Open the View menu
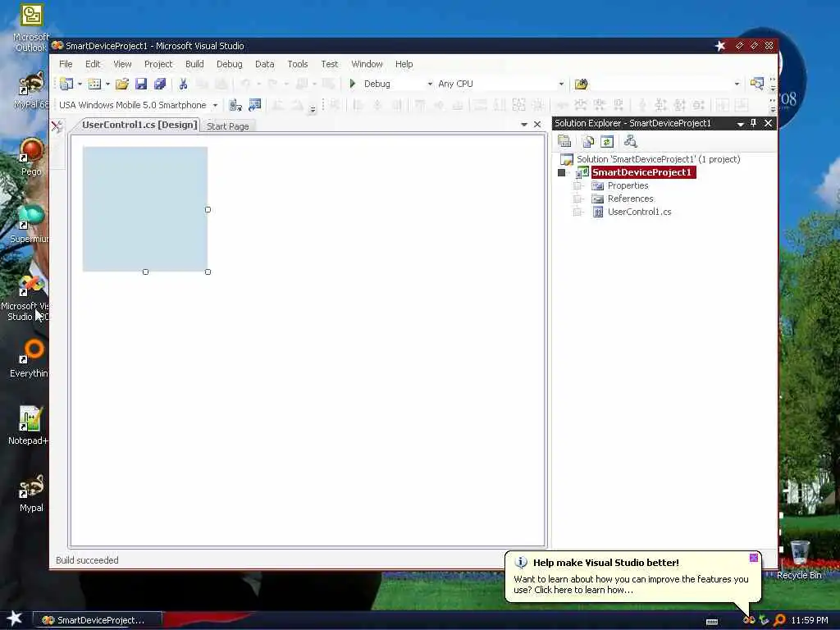This screenshot has height=630, width=840. 123,64
